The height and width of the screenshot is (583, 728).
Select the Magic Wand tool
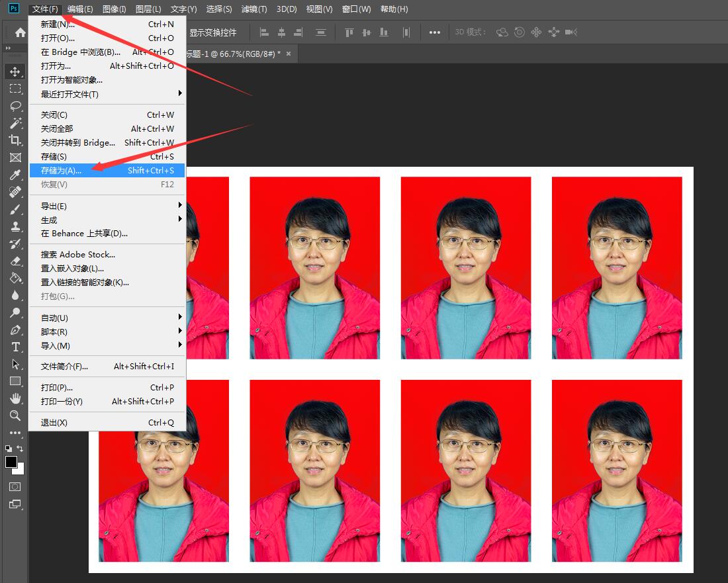click(x=15, y=123)
